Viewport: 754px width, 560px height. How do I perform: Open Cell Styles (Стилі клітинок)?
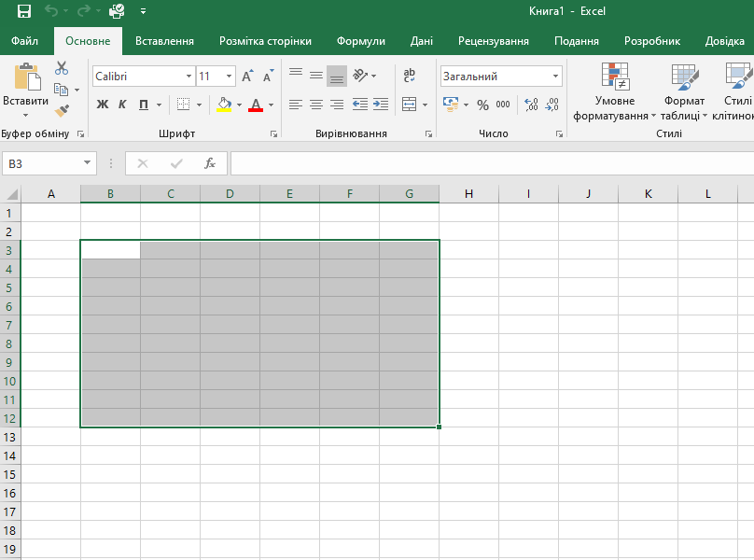pyautogui.click(x=734, y=91)
